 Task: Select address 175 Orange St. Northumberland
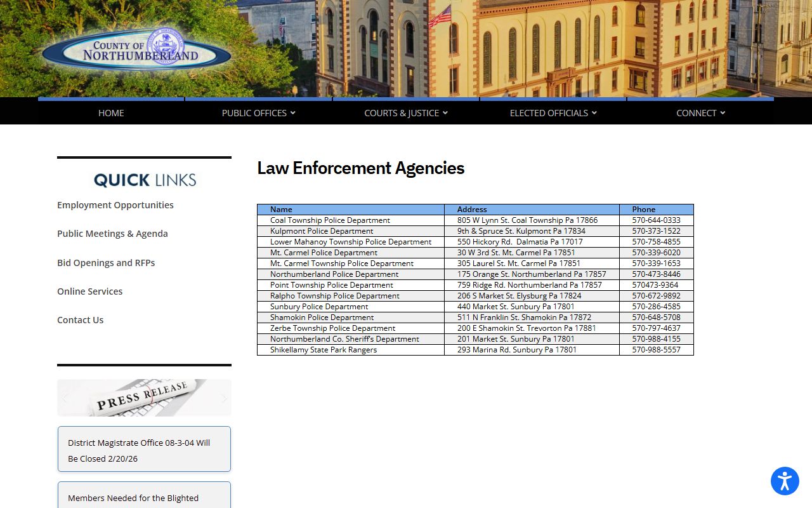(532, 274)
